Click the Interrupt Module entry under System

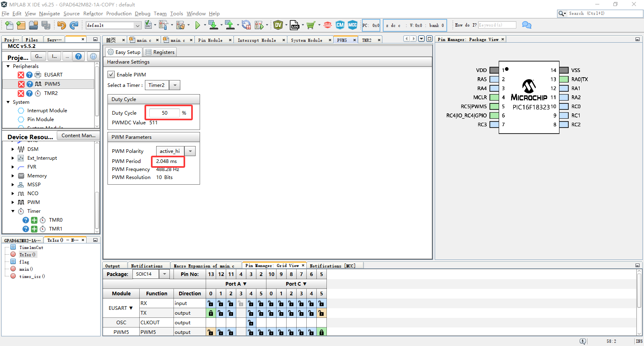(x=47, y=111)
